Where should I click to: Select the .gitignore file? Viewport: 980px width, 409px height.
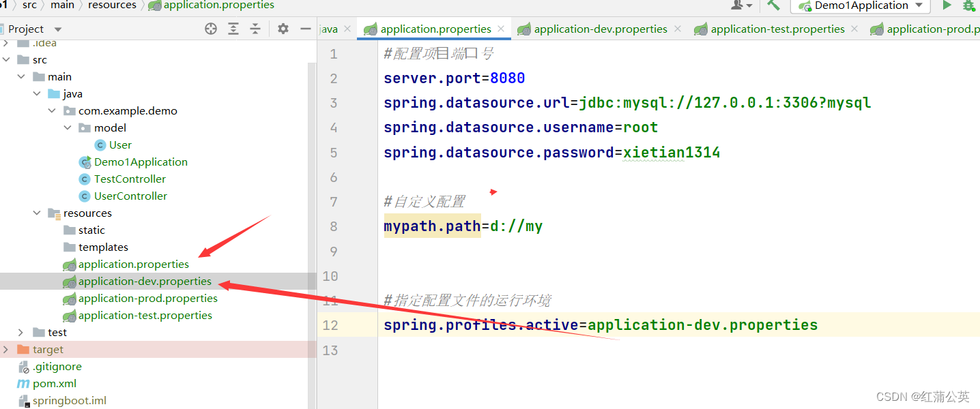tap(57, 366)
